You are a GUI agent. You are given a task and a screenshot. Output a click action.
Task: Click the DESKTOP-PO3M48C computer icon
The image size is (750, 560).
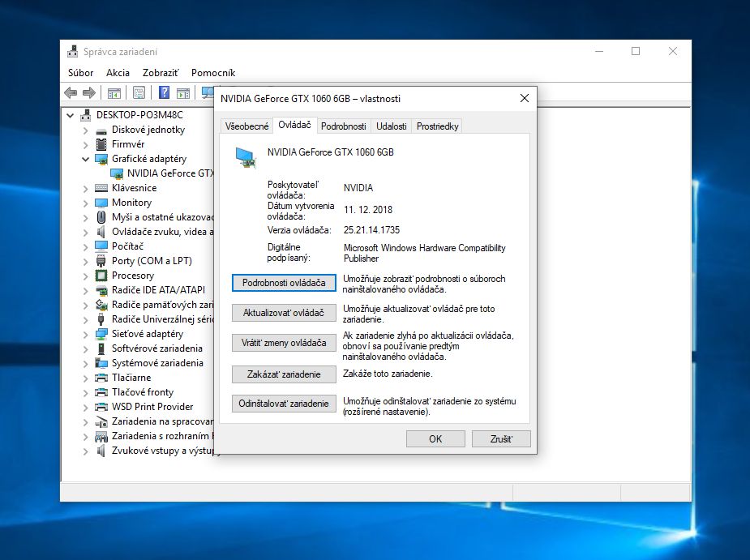click(86, 115)
